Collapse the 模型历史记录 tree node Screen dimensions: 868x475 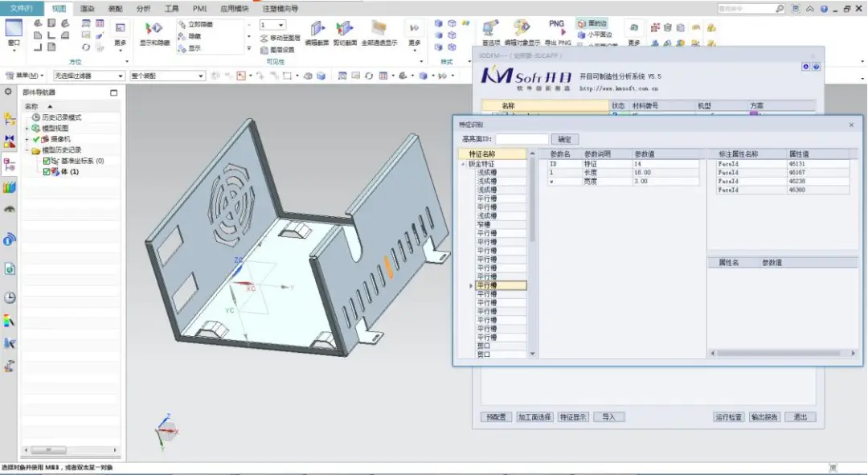[27, 150]
